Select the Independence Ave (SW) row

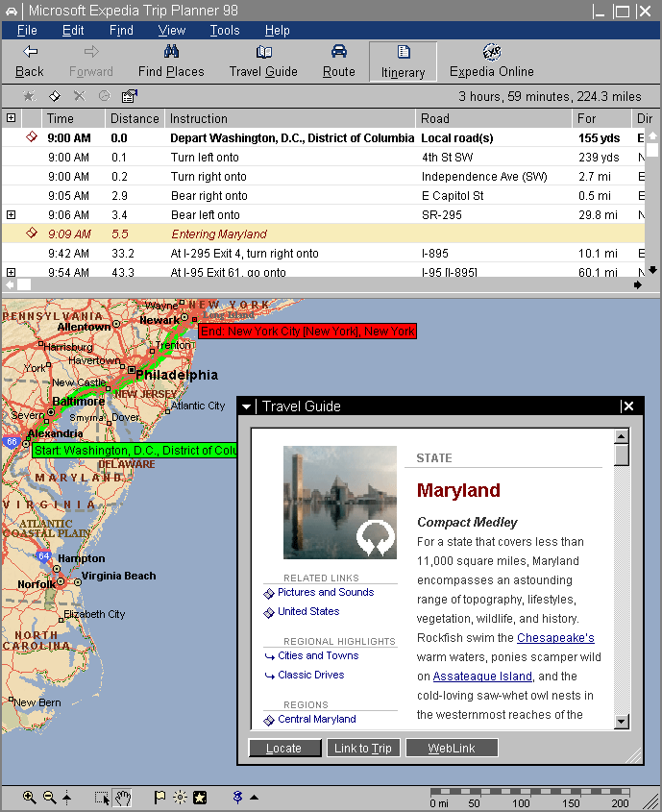pos(323,177)
